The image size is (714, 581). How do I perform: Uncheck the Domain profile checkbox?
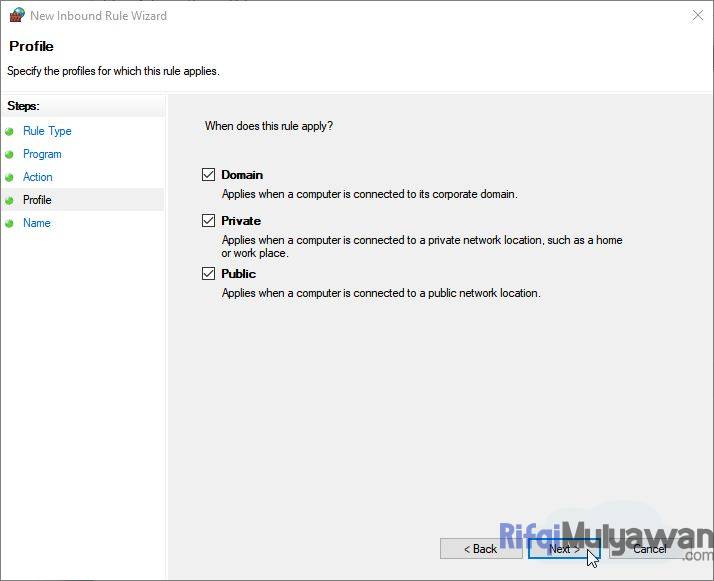(x=208, y=175)
